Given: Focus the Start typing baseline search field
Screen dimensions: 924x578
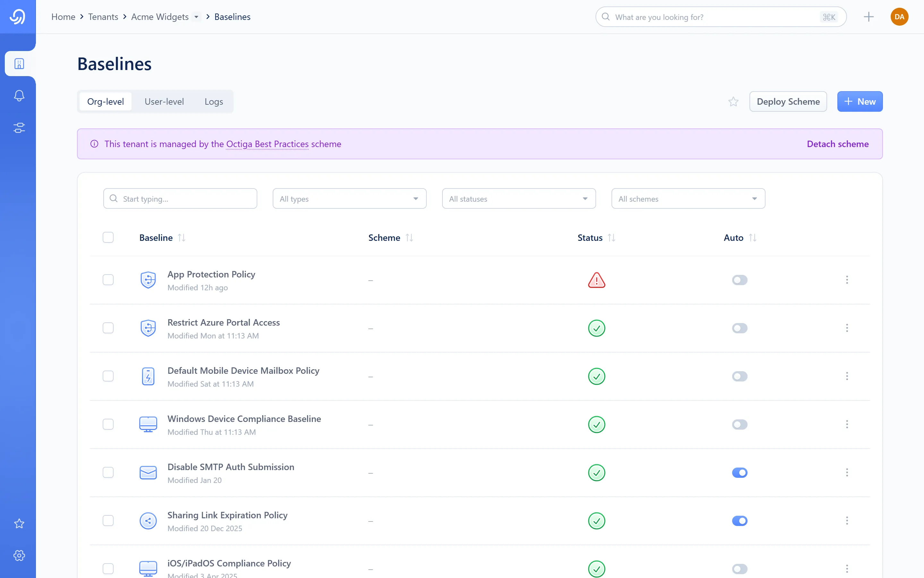Looking at the screenshot, I should coord(180,198).
